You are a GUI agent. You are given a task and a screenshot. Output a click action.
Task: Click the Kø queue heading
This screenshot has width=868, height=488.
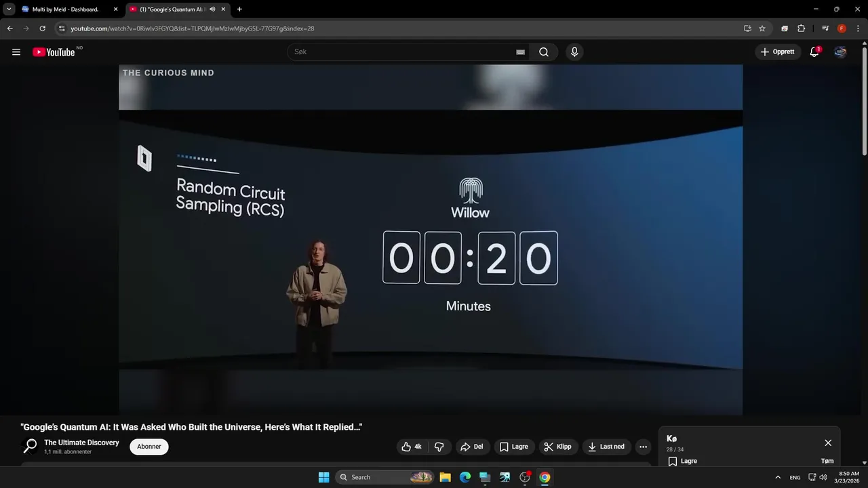click(x=671, y=439)
